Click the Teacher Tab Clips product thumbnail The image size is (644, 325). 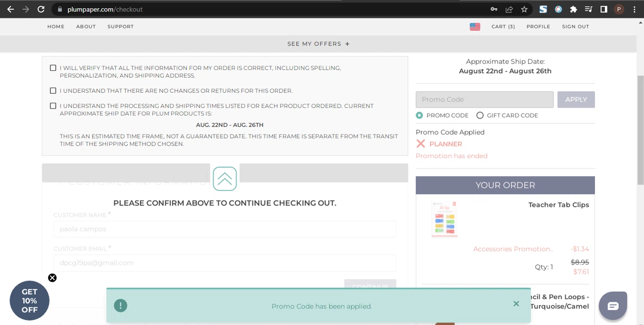pyautogui.click(x=445, y=219)
